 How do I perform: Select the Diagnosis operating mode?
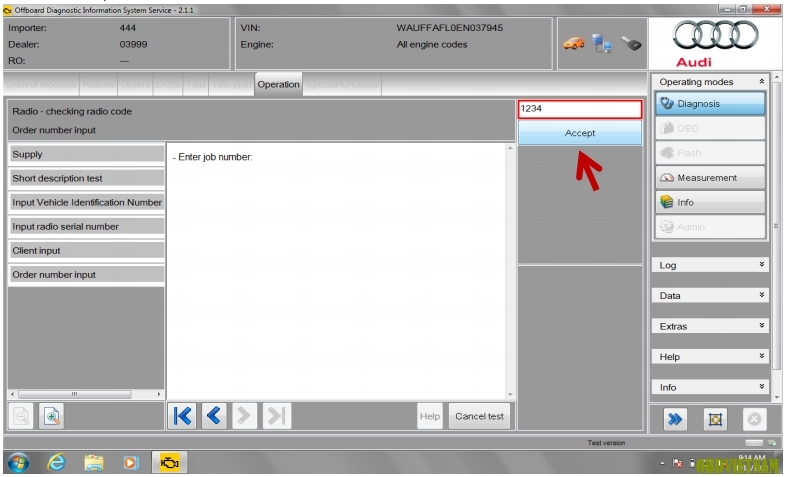click(x=710, y=104)
